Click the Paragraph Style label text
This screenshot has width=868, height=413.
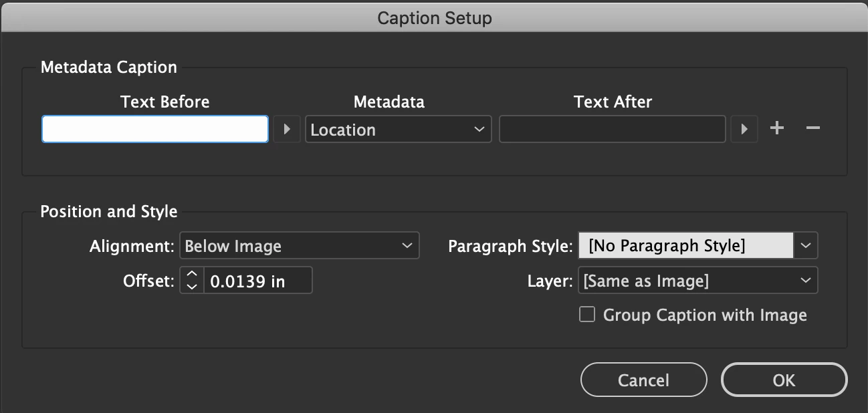(510, 246)
